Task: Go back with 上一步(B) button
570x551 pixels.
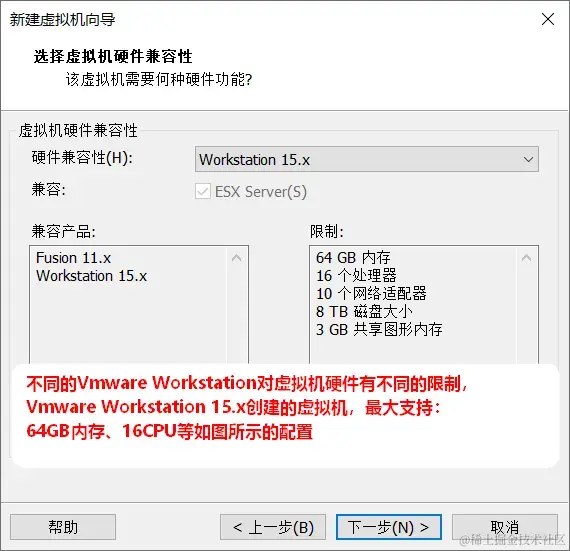Action: 273,527
